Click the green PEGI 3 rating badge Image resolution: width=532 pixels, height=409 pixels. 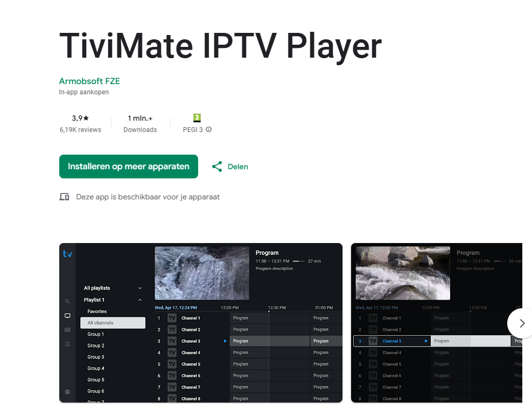coord(197,118)
